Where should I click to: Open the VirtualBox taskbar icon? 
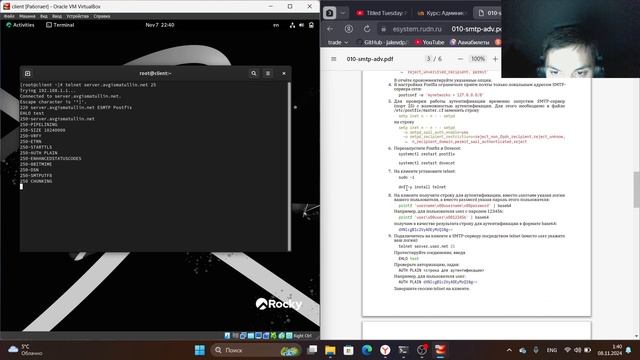tap(440, 350)
